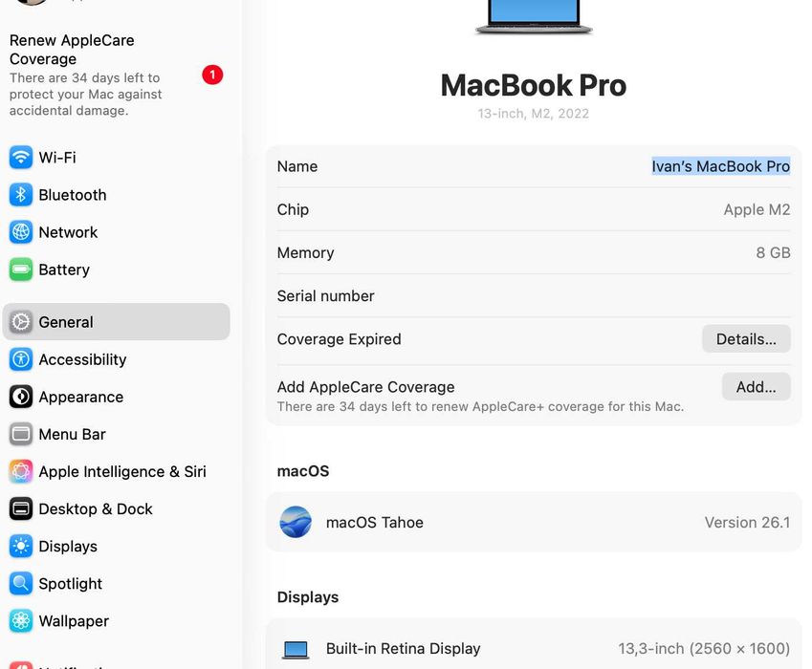Click Built-in Retina Display text
This screenshot has height=669, width=812.
pyautogui.click(x=403, y=649)
